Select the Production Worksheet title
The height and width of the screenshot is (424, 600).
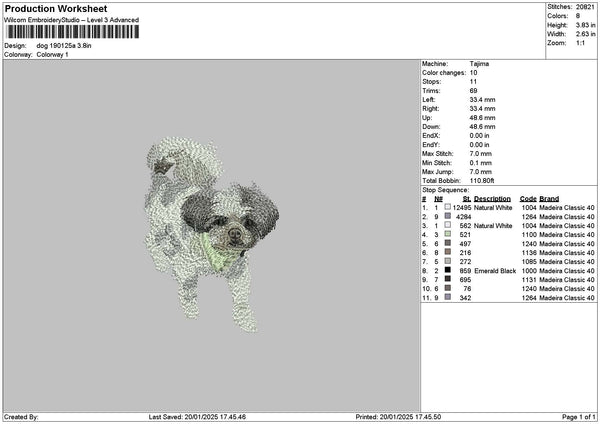point(53,8)
